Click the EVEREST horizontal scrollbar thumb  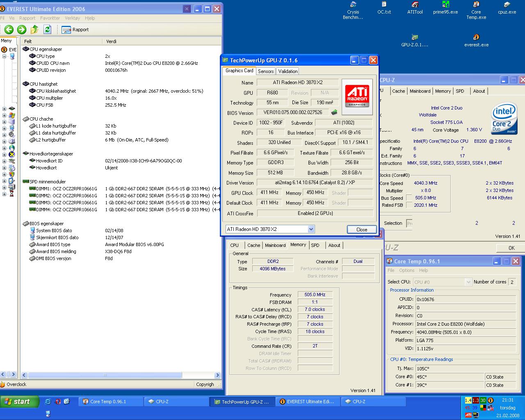pos(105,375)
